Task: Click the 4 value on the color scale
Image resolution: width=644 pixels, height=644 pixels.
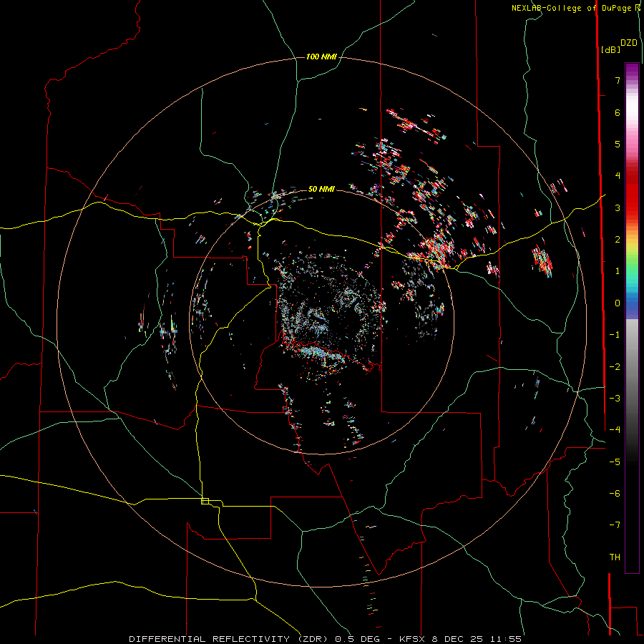Action: [x=618, y=176]
